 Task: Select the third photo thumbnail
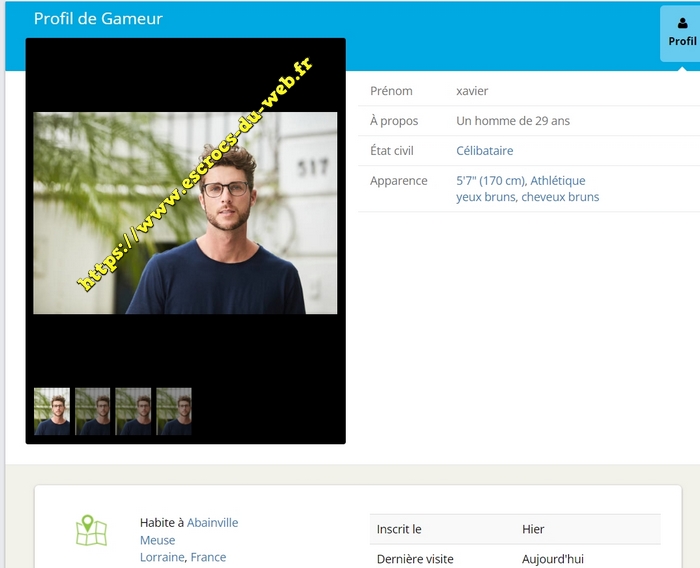(x=133, y=411)
